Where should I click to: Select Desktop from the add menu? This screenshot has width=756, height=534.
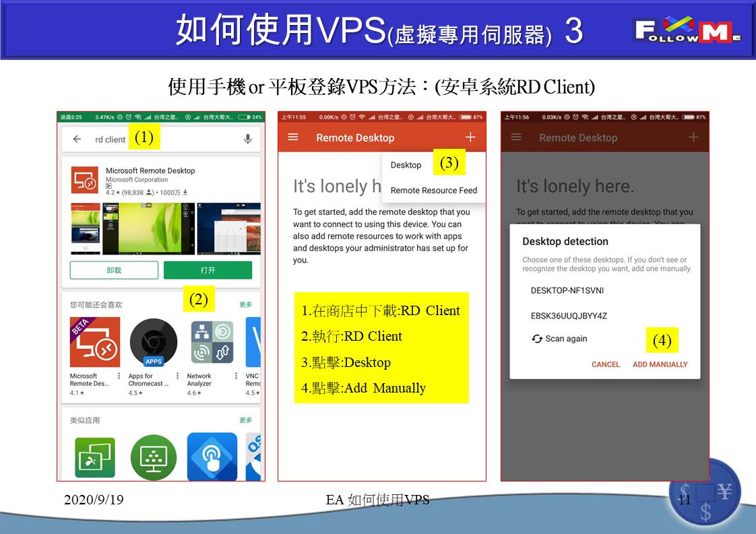click(x=406, y=165)
